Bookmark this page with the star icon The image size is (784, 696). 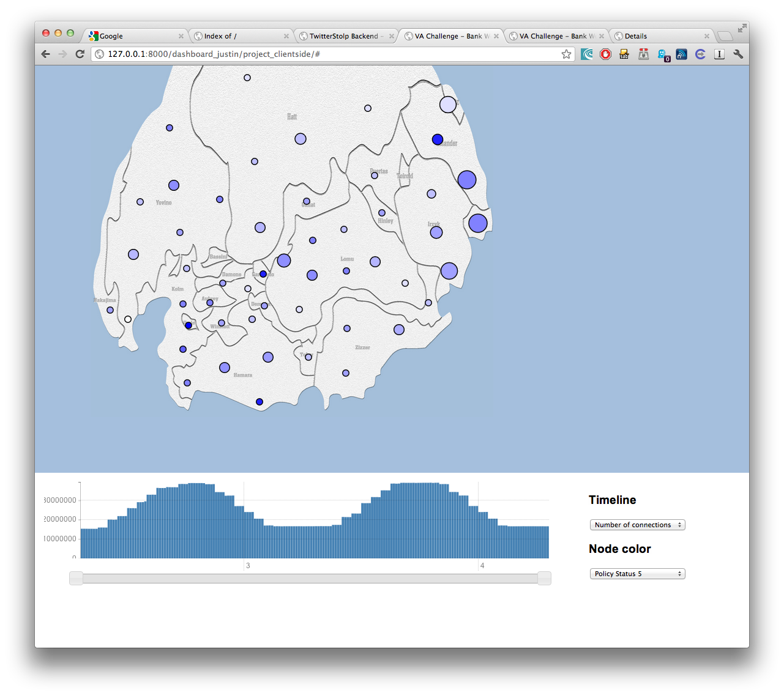click(566, 54)
